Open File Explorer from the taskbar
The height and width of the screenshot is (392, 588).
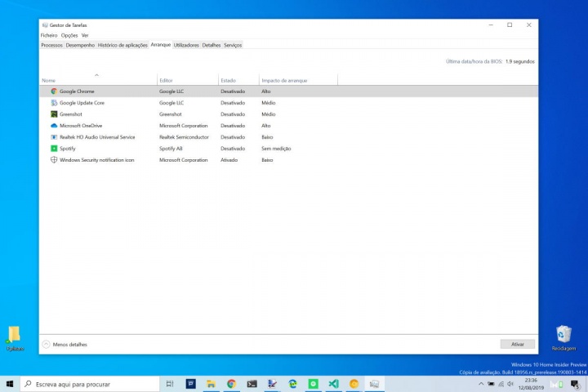pyautogui.click(x=212, y=384)
